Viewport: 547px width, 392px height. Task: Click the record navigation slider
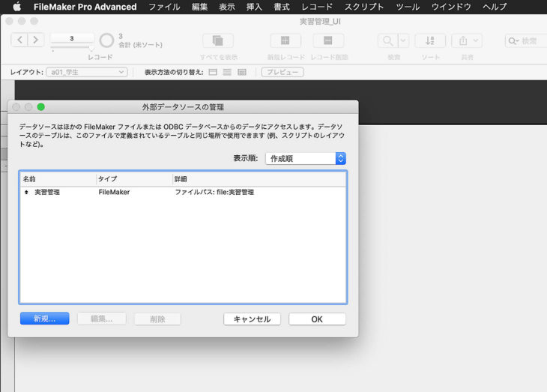[x=72, y=49]
